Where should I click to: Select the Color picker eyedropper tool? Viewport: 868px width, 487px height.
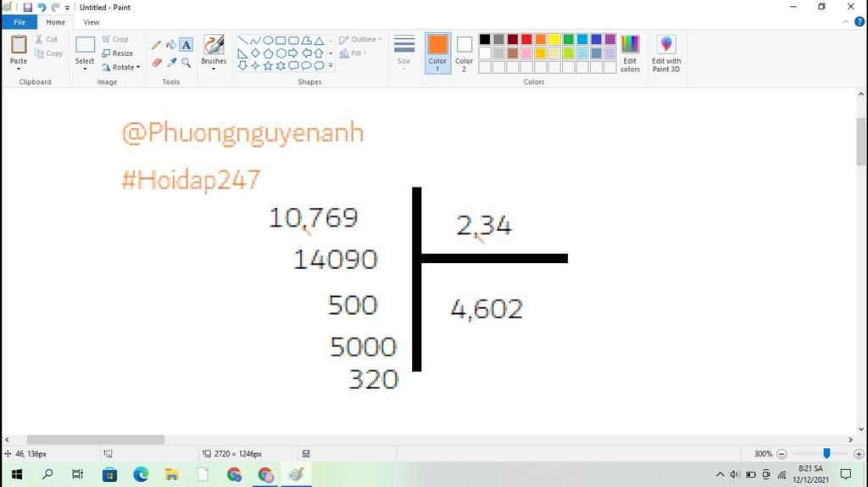coord(171,63)
